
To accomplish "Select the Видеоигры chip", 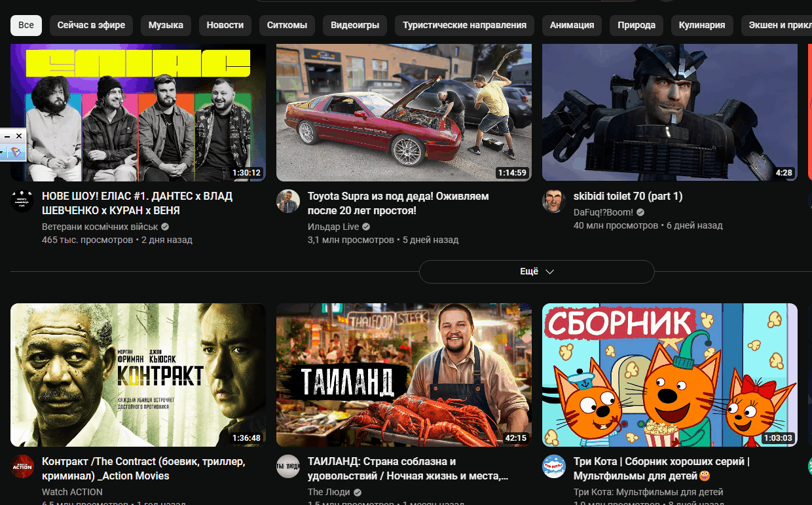I will [x=355, y=26].
